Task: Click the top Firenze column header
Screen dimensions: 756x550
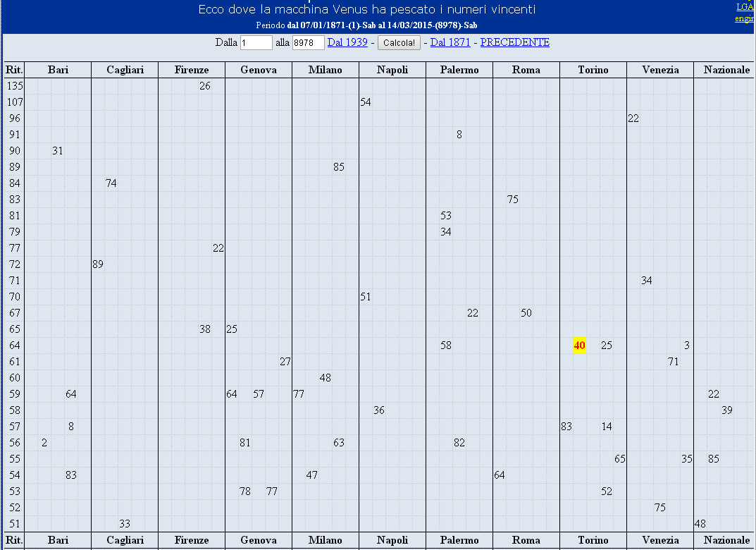Action: coord(192,70)
